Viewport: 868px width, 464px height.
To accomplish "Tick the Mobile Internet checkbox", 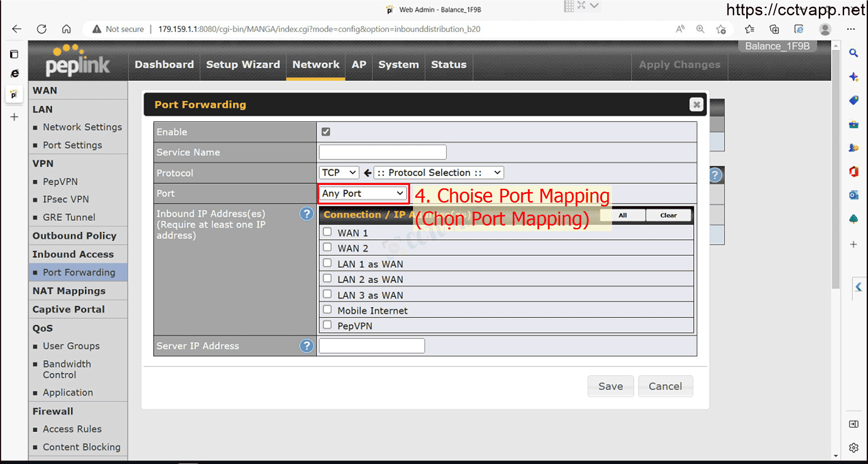I will point(328,310).
